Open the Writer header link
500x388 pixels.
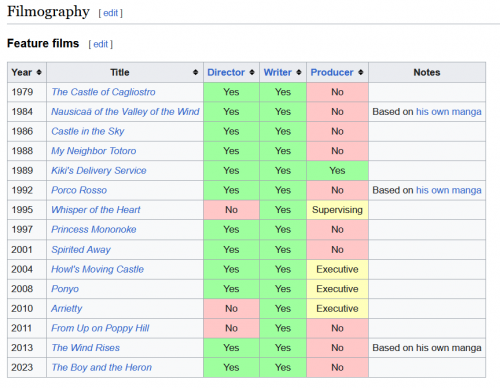click(278, 72)
